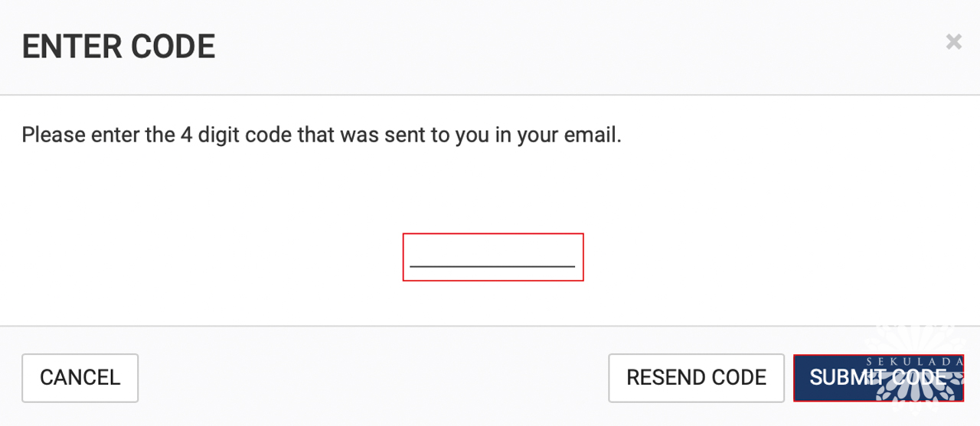The width and height of the screenshot is (980, 426).
Task: Click the RESEND CODE button
Action: coord(696,378)
